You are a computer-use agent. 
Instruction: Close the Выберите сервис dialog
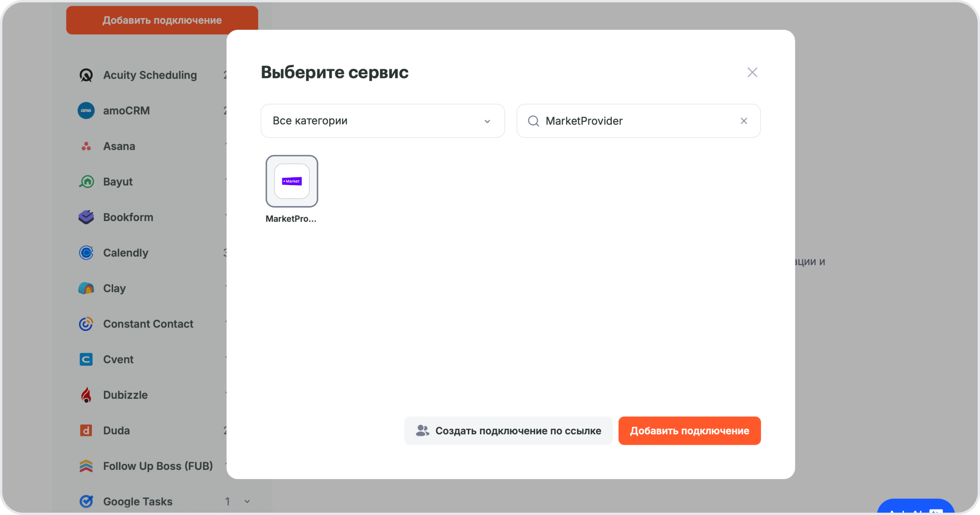click(752, 73)
